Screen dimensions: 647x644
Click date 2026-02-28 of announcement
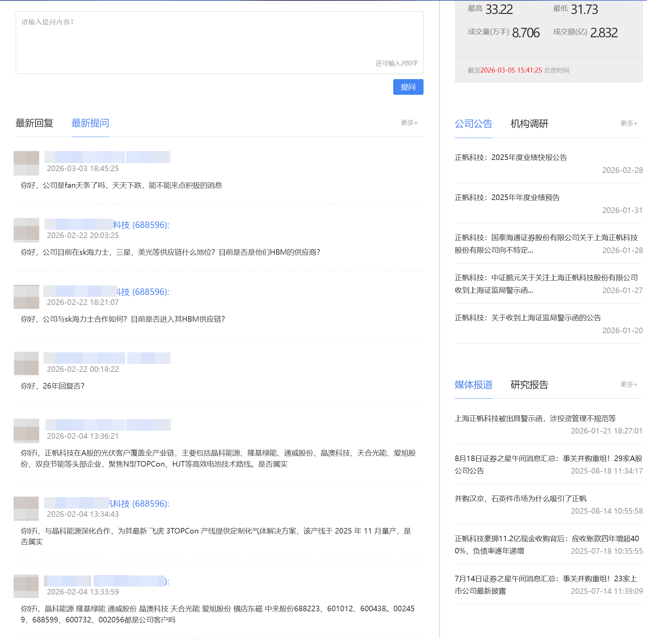point(623,170)
